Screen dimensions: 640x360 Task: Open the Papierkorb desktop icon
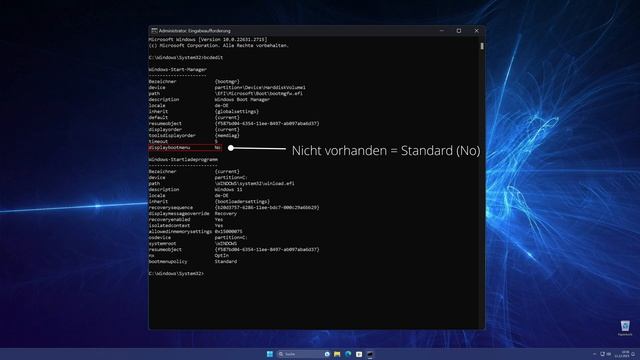[x=625, y=328]
